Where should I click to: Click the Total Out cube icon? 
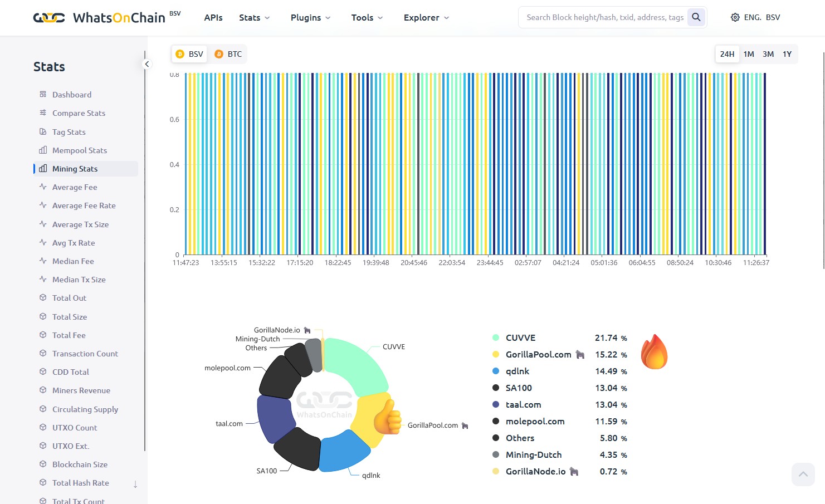pyautogui.click(x=43, y=298)
